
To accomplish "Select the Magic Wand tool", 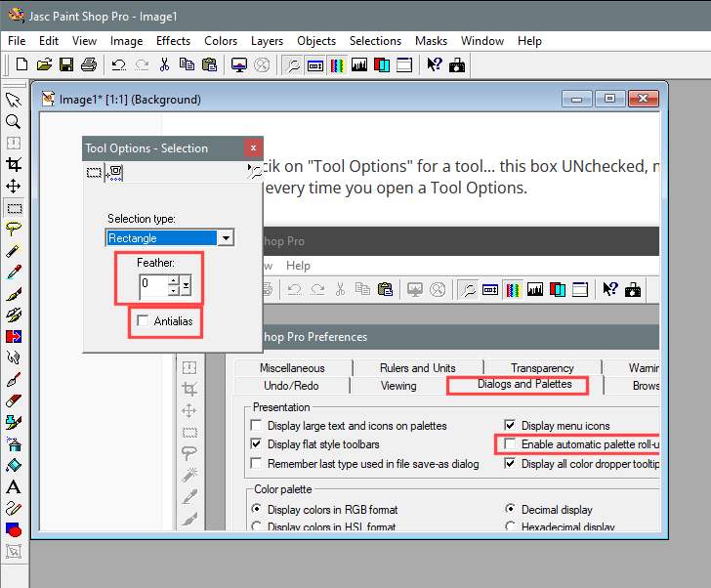I will tap(14, 250).
